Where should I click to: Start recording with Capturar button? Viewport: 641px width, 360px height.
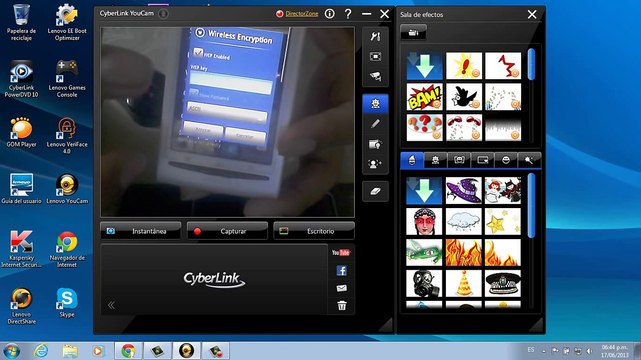227,231
